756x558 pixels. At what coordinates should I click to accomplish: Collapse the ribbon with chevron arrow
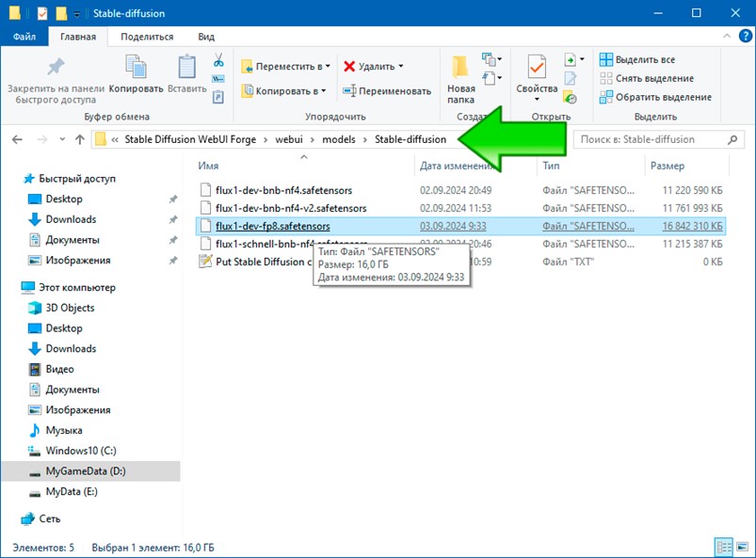coord(724,37)
